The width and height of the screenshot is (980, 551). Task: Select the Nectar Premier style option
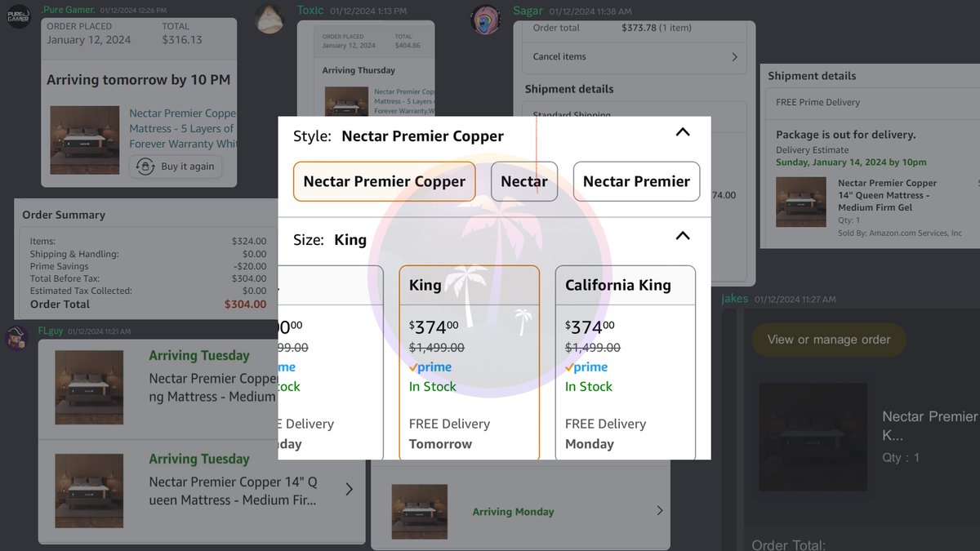click(636, 181)
